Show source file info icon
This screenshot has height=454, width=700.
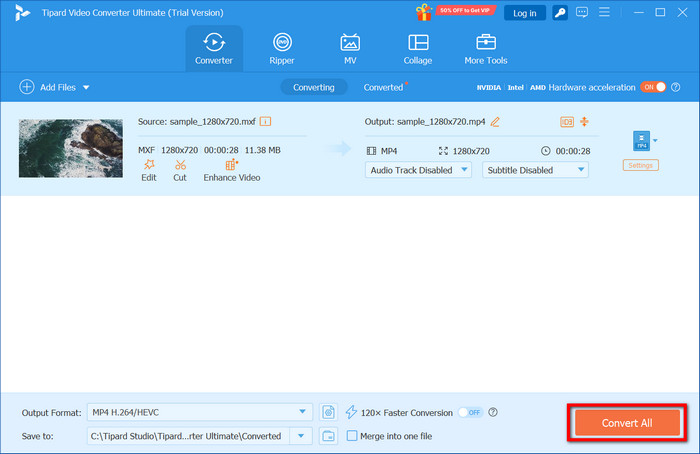coord(265,121)
